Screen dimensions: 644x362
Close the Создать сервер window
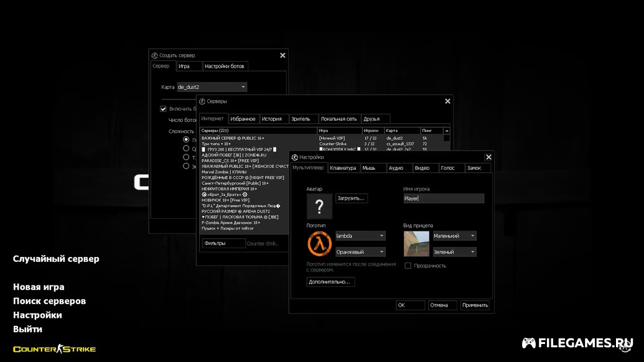pyautogui.click(x=282, y=55)
